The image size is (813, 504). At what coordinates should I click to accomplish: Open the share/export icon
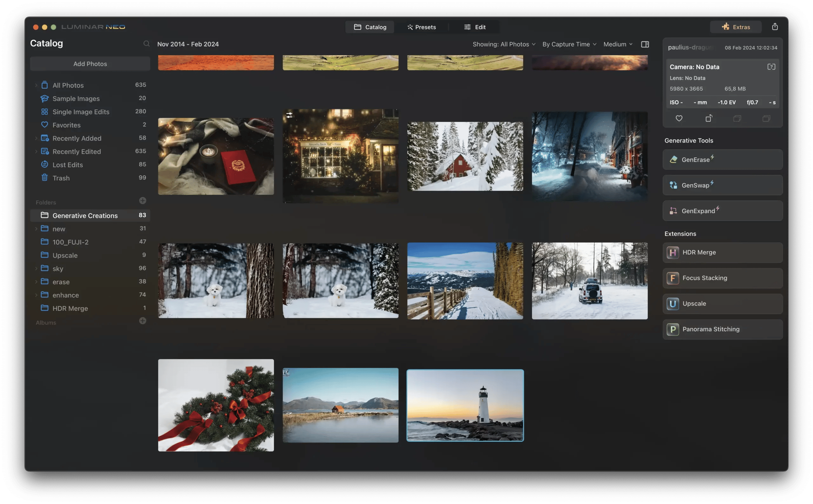pyautogui.click(x=774, y=27)
